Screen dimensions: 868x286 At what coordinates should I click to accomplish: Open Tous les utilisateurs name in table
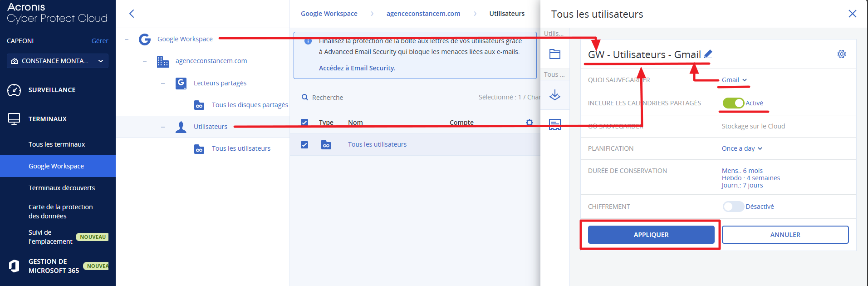(377, 144)
